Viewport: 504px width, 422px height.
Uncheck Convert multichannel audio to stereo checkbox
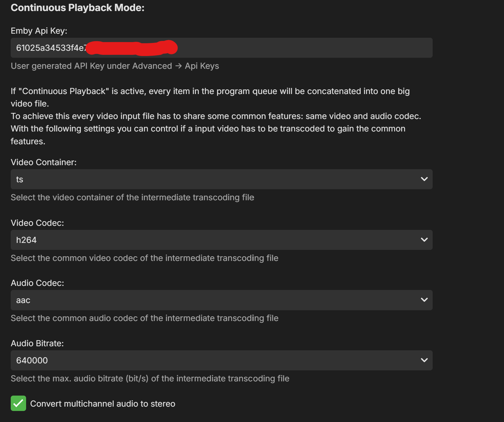pyautogui.click(x=18, y=403)
